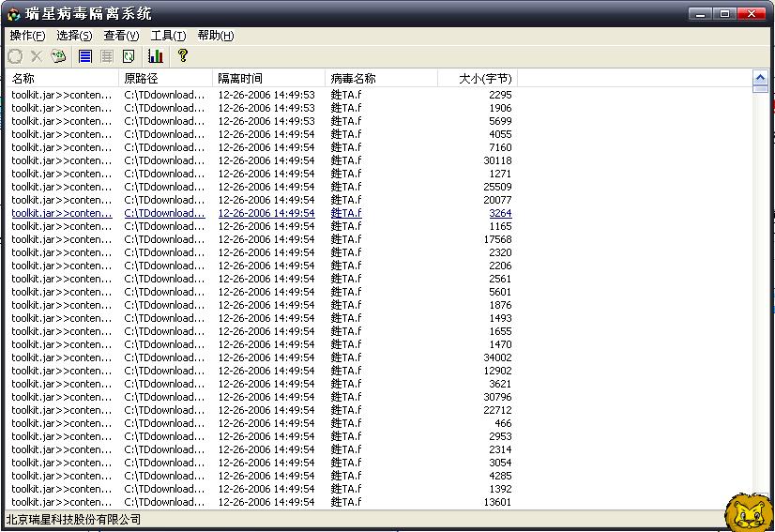775x532 pixels.
Task: Sort by the 病毒名称 column header
Action: point(381,78)
